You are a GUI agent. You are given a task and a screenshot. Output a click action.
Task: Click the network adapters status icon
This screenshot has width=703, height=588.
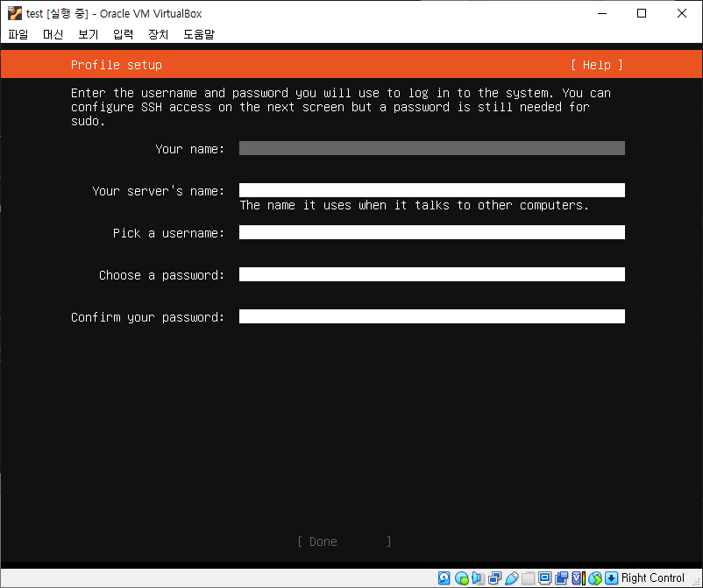click(494, 578)
